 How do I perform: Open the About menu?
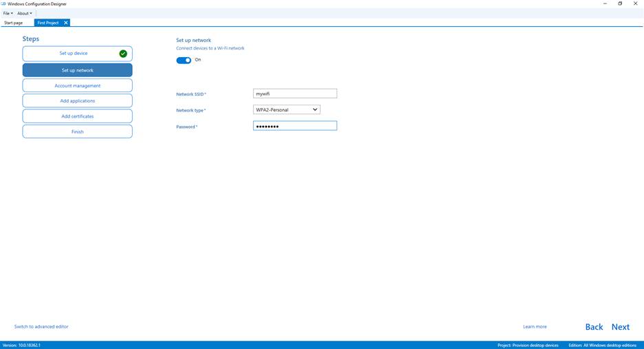click(24, 13)
